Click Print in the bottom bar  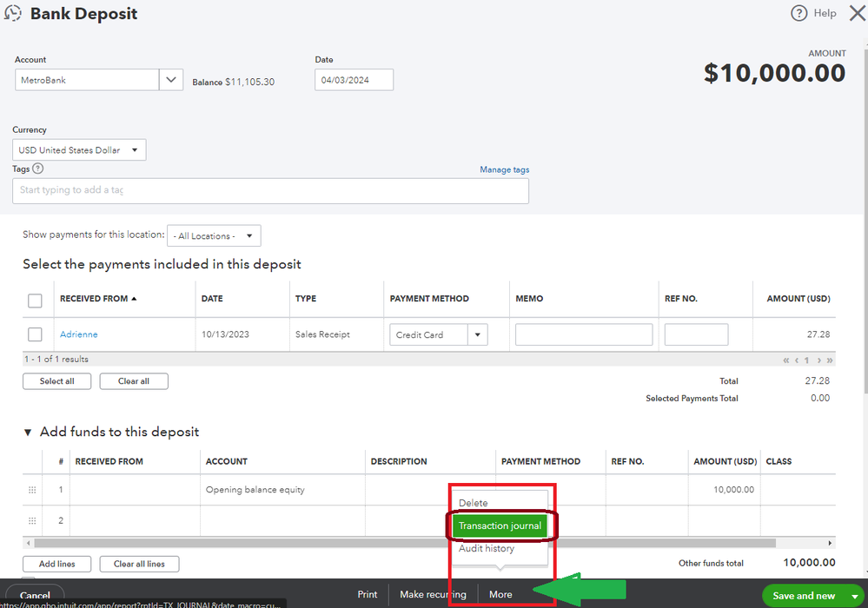pyautogui.click(x=367, y=594)
